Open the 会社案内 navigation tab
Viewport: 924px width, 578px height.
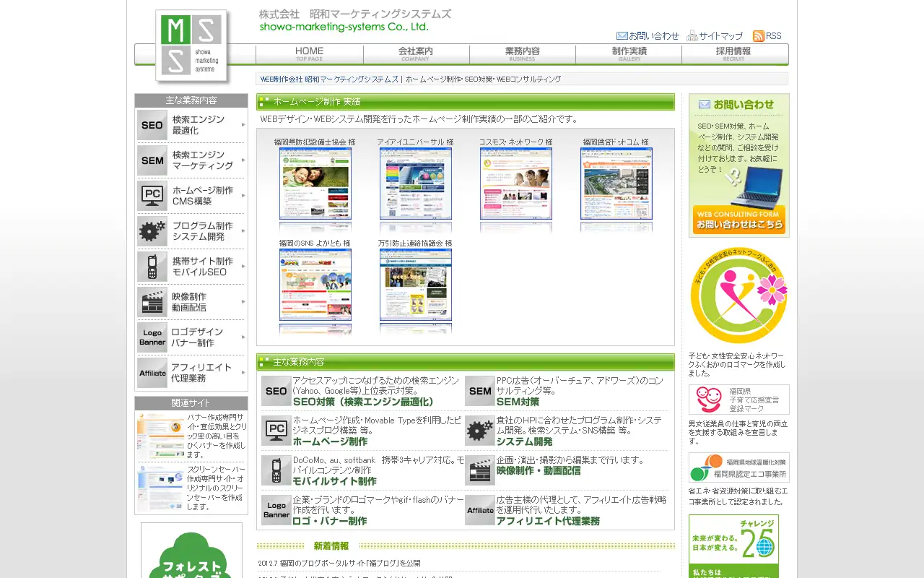(x=417, y=54)
